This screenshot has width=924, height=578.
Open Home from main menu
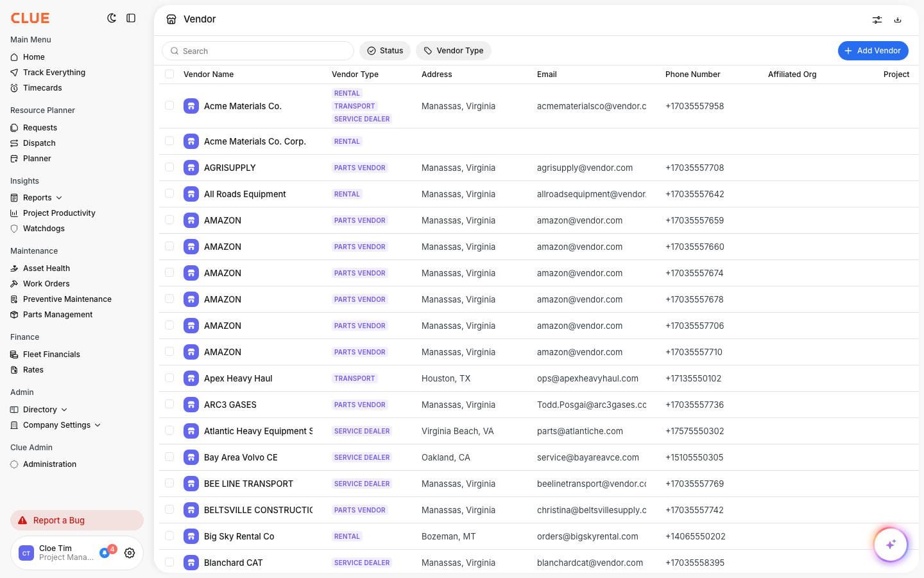(x=34, y=57)
